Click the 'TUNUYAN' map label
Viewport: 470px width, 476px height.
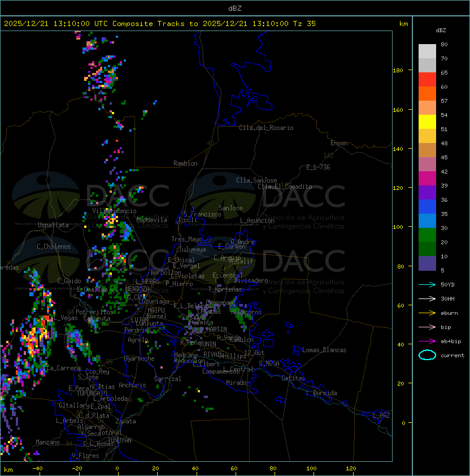[120, 440]
